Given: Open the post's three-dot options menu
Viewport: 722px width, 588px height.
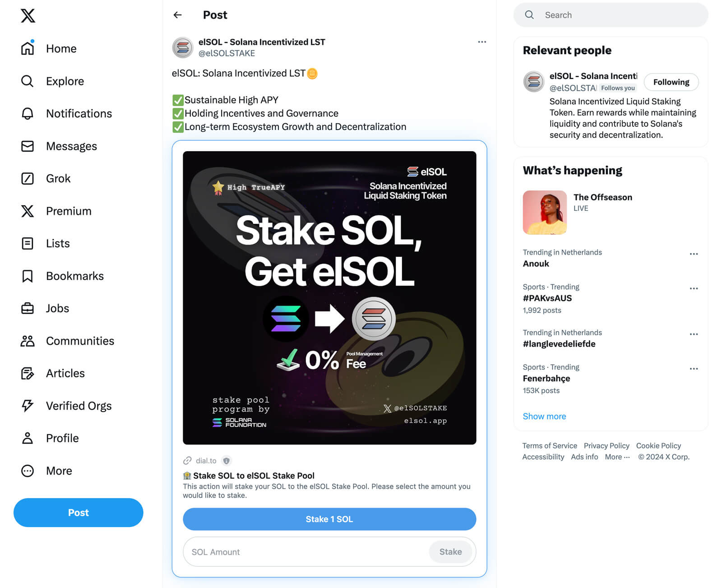Looking at the screenshot, I should 482,42.
